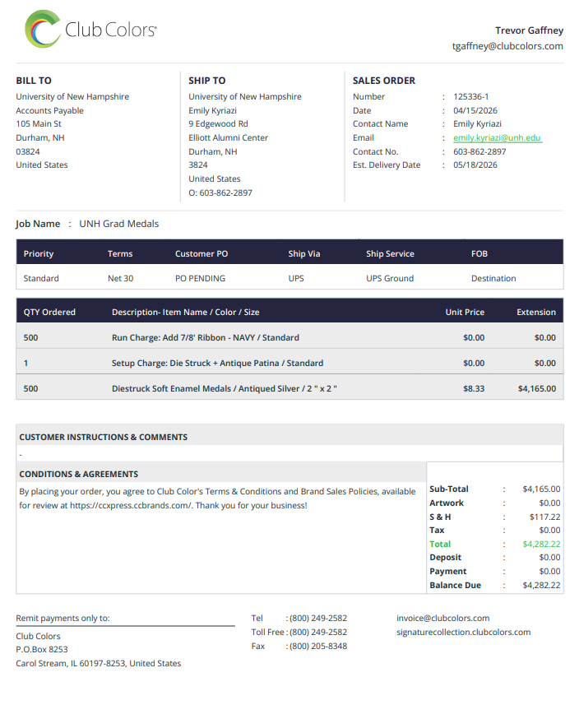Click the Customer Instructions & Comments field
579x728 pixels.
coord(289,453)
